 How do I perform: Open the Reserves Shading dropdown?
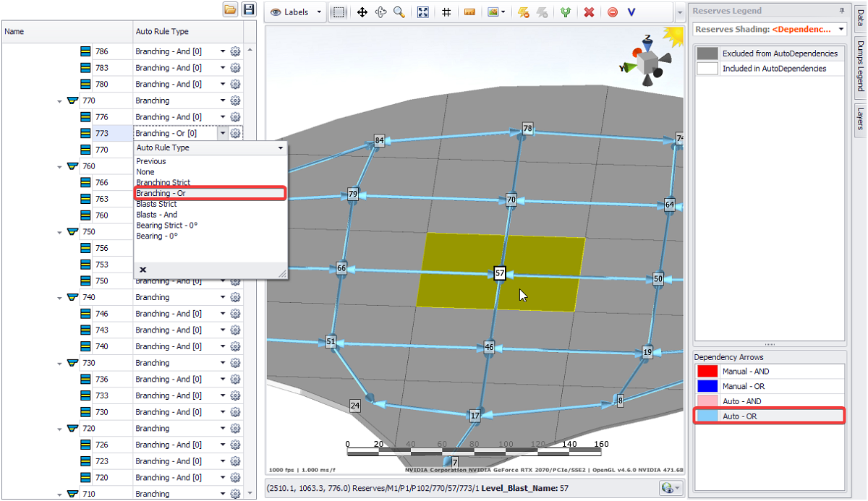(x=841, y=30)
